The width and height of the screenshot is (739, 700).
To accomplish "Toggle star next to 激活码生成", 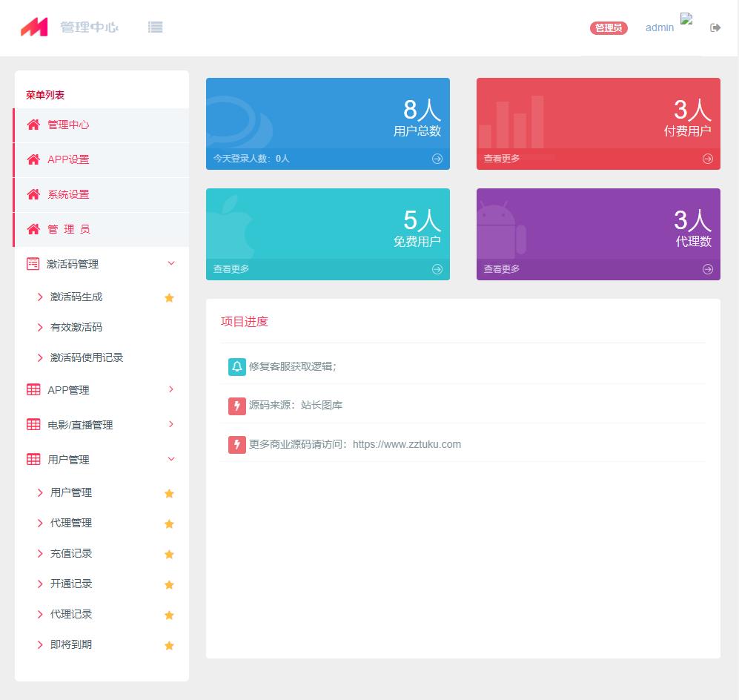I will tap(169, 298).
